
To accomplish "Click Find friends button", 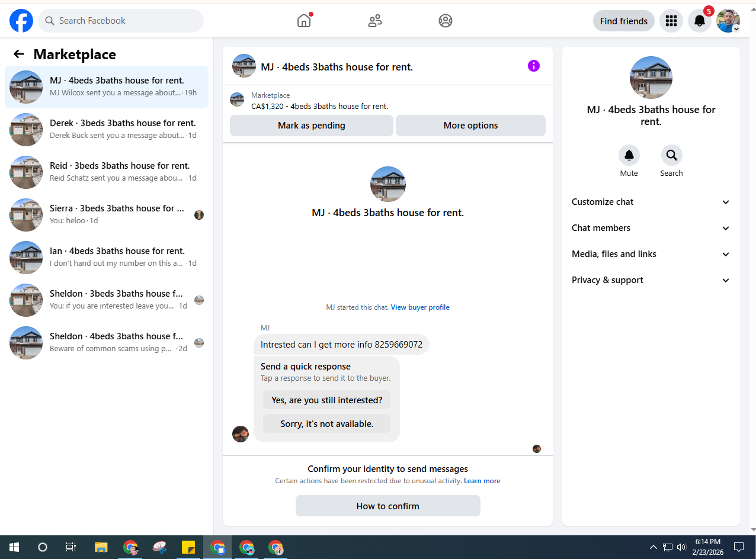I will point(624,21).
